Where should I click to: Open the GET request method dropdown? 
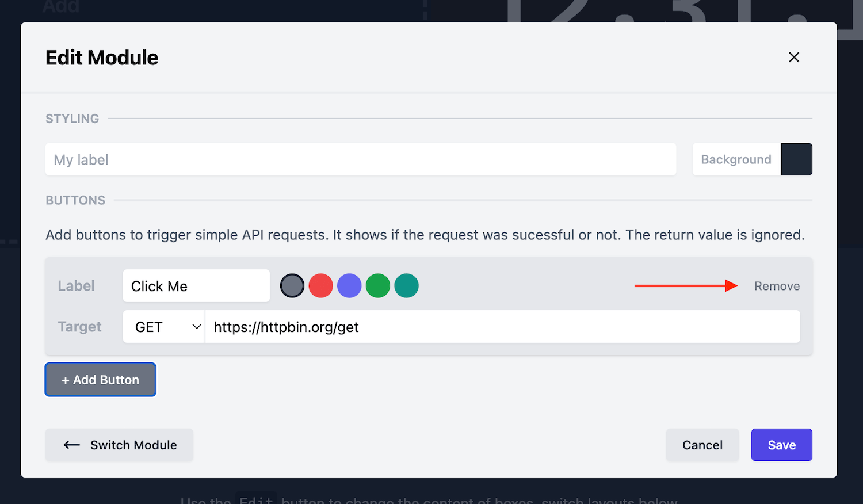point(164,327)
